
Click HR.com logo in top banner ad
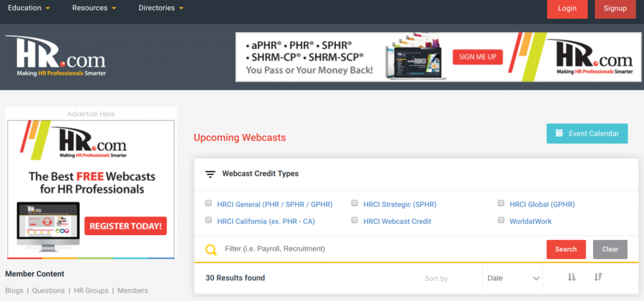pos(591,57)
